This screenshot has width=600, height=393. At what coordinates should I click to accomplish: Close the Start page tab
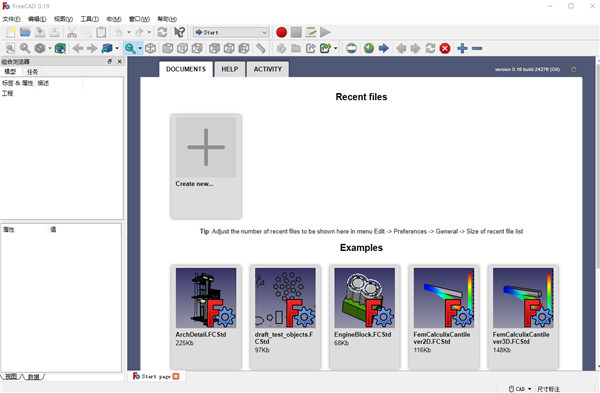pos(176,377)
